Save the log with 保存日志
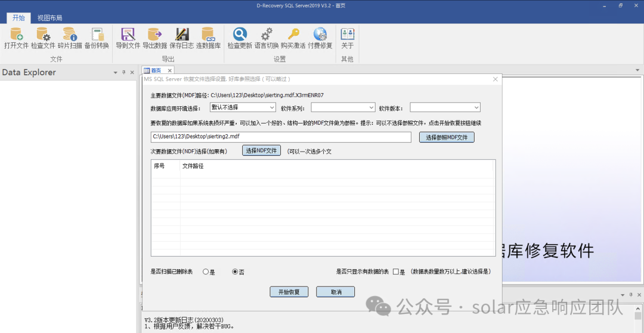 [x=181, y=38]
